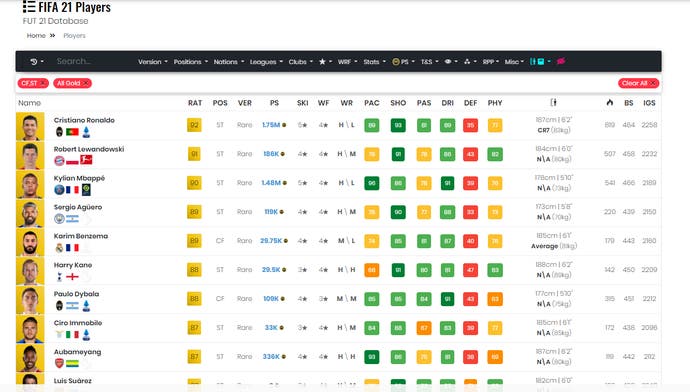This screenshot has height=392, width=690.
Task: Open the history icon dropdown
Action: pyautogui.click(x=37, y=62)
